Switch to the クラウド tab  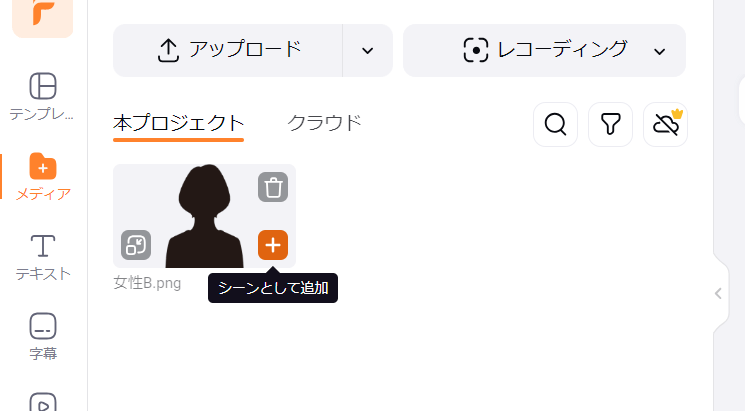pos(325,123)
